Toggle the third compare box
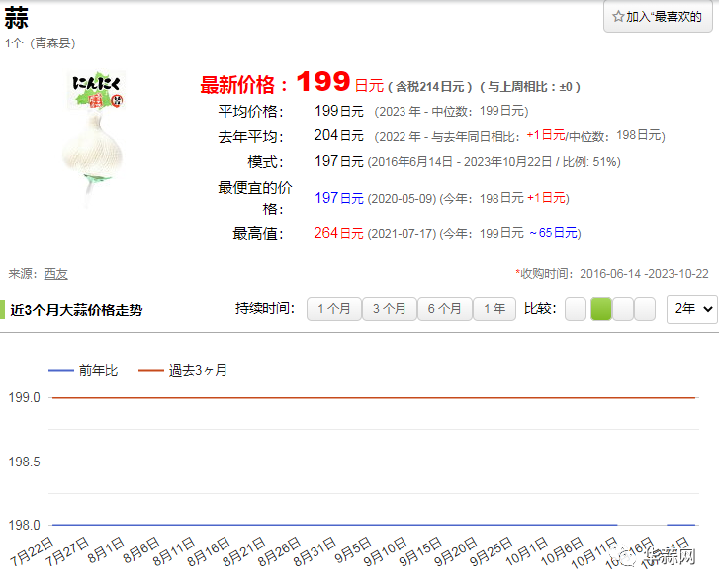The image size is (719, 588). pos(623,309)
